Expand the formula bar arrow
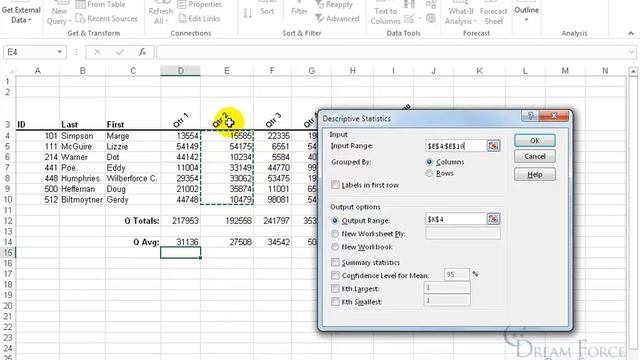 tap(631, 52)
